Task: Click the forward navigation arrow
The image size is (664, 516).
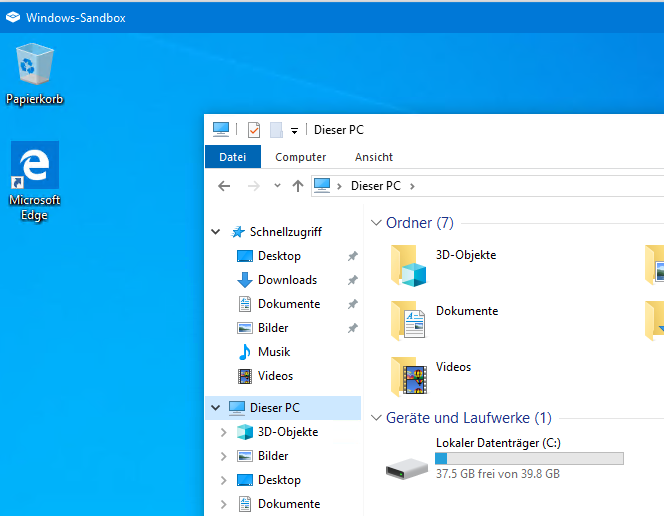Action: tap(254, 186)
